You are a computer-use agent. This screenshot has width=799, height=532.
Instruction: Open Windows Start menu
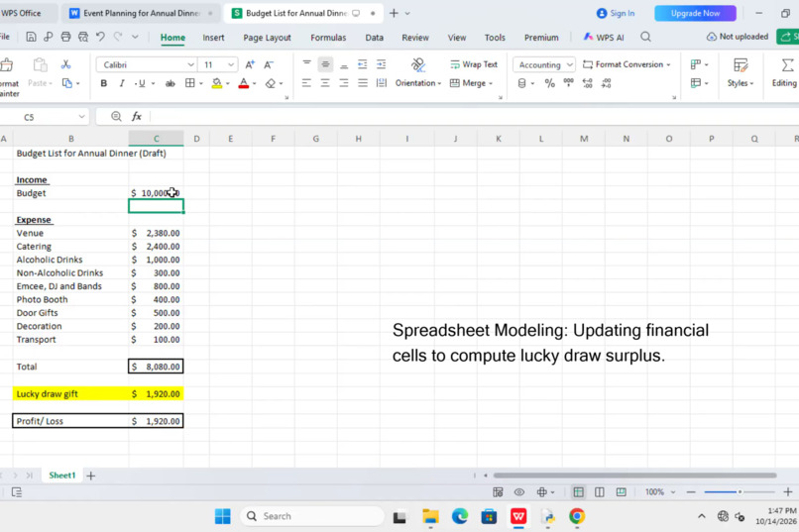coord(223,516)
